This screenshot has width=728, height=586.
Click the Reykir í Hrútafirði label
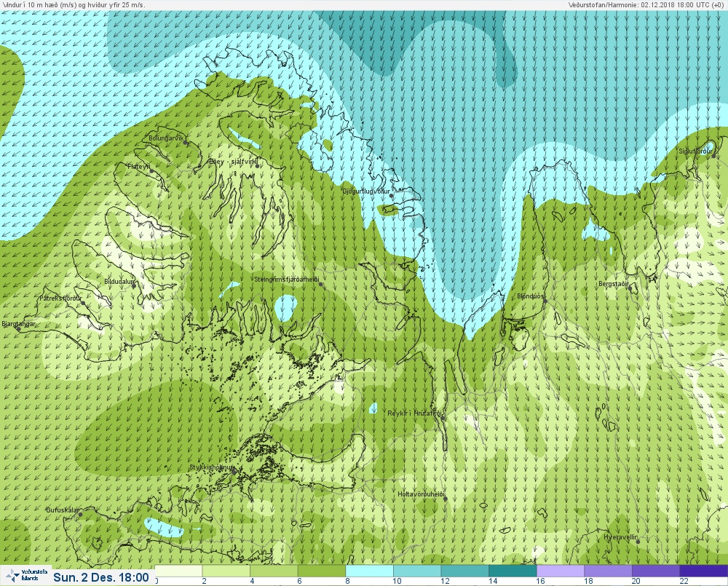click(x=415, y=413)
